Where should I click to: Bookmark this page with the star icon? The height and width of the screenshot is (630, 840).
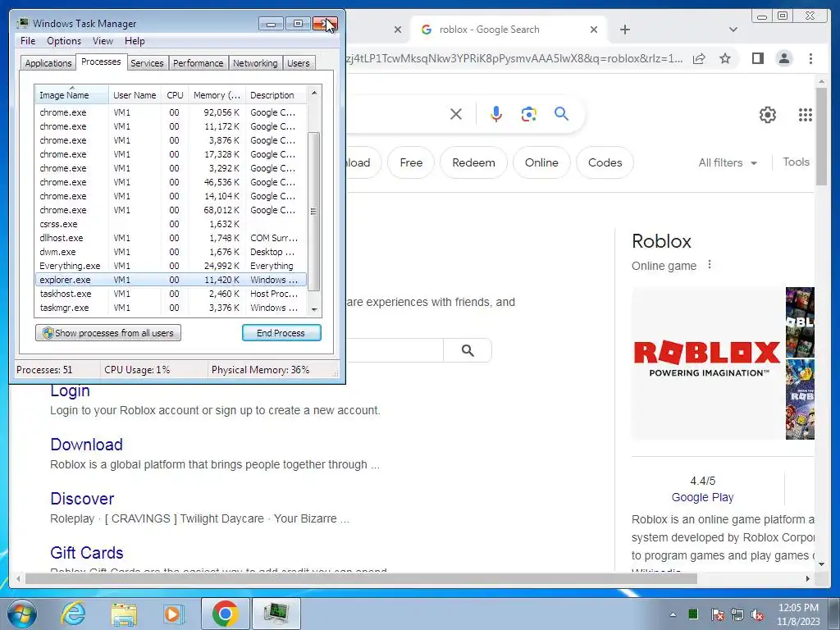point(725,58)
